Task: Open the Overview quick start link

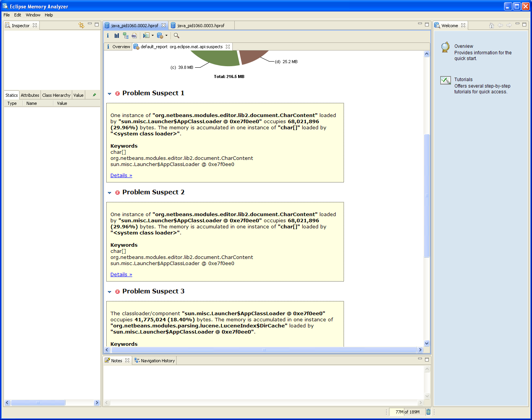Action: point(464,46)
